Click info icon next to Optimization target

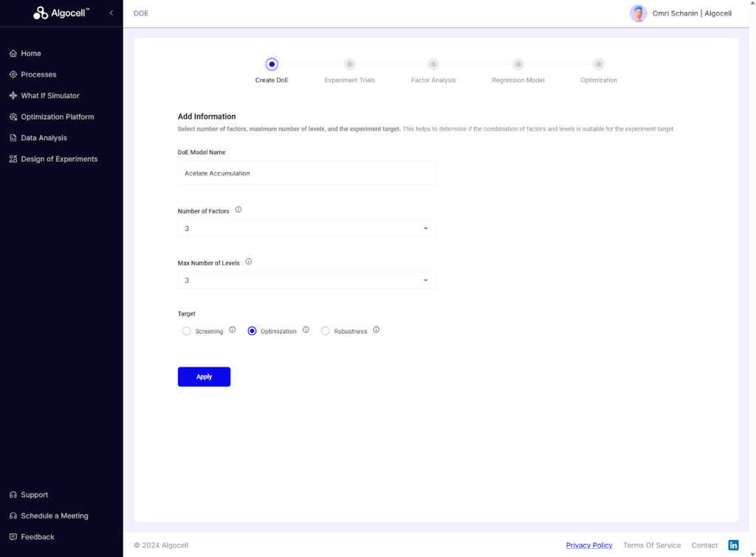(x=306, y=331)
